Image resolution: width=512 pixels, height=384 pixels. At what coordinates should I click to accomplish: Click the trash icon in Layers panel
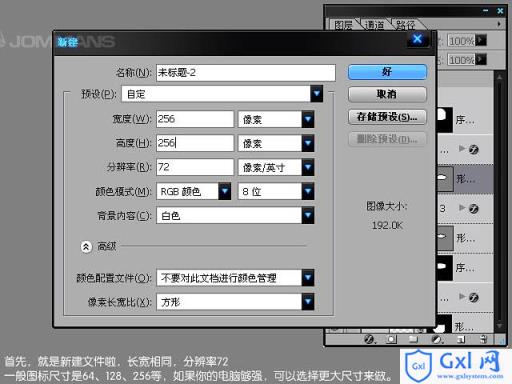point(483,339)
